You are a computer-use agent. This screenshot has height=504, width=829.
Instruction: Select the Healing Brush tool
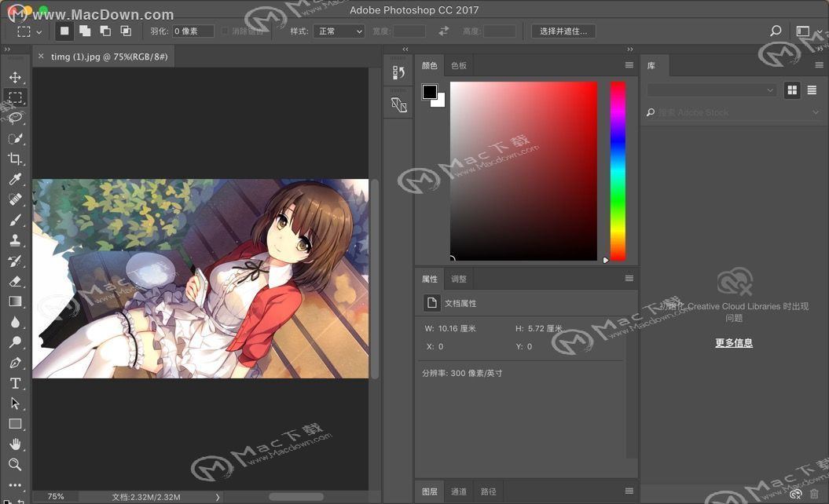pyautogui.click(x=15, y=199)
